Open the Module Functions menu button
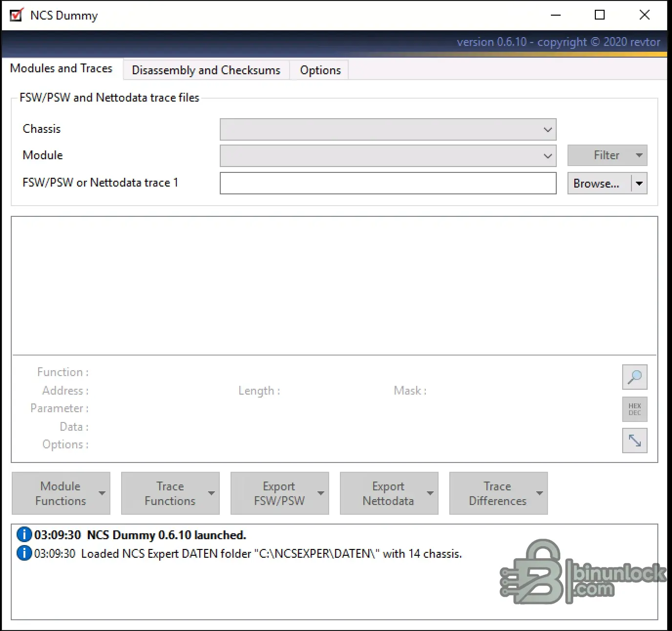 click(x=61, y=493)
